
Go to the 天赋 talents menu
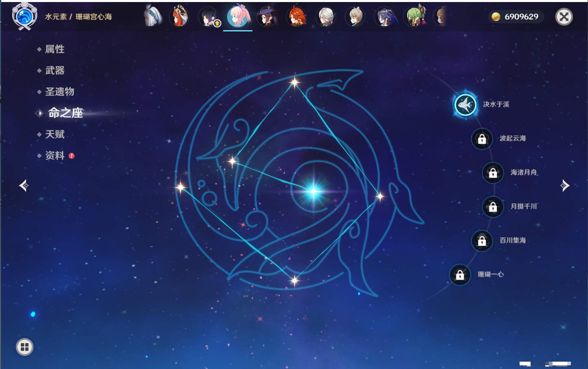click(x=55, y=135)
